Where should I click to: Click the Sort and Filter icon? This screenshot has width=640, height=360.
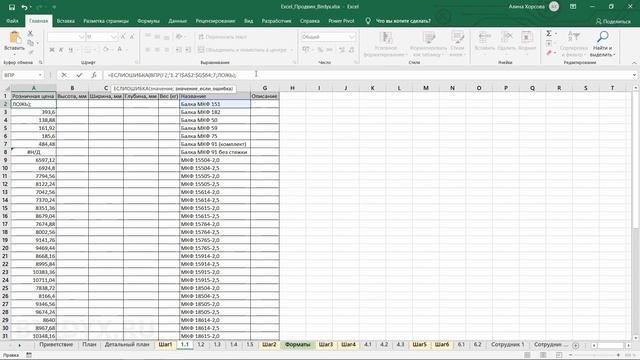pyautogui.click(x=574, y=37)
